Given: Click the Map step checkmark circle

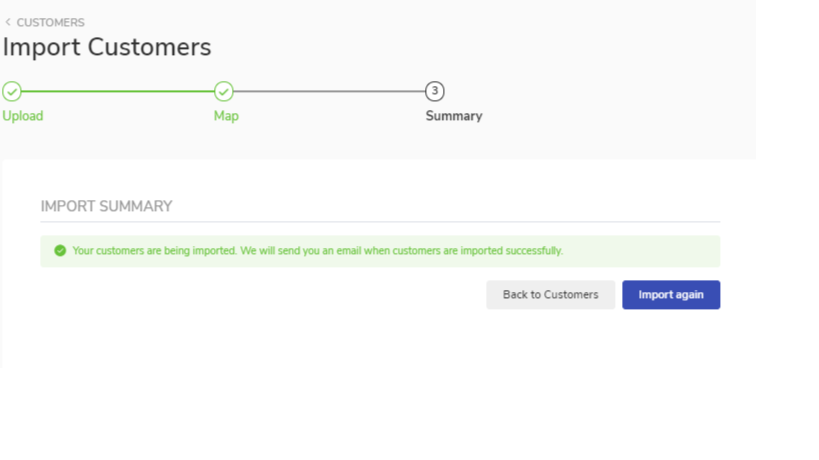Looking at the screenshot, I should click(x=224, y=92).
